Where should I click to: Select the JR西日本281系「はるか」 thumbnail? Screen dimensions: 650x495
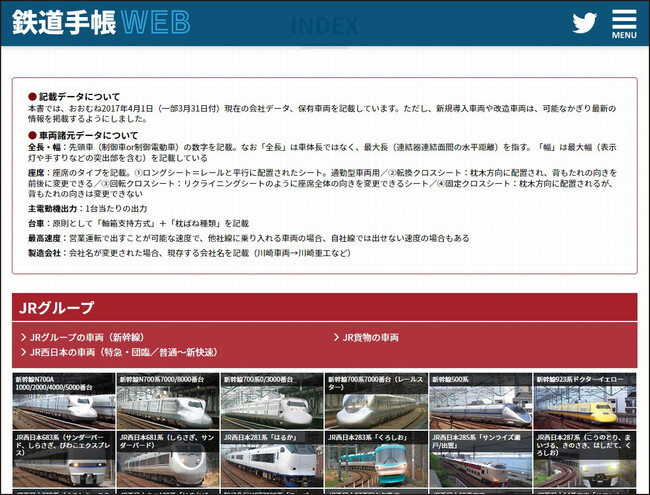point(271,462)
